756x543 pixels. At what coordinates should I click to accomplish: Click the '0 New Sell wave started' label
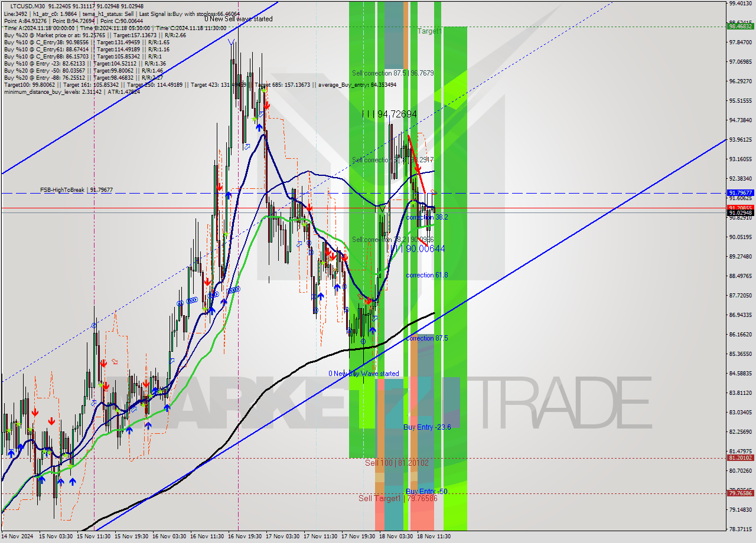(239, 19)
